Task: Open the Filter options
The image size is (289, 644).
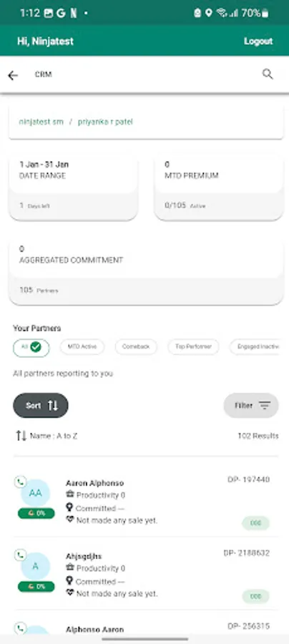Action: 251,406
